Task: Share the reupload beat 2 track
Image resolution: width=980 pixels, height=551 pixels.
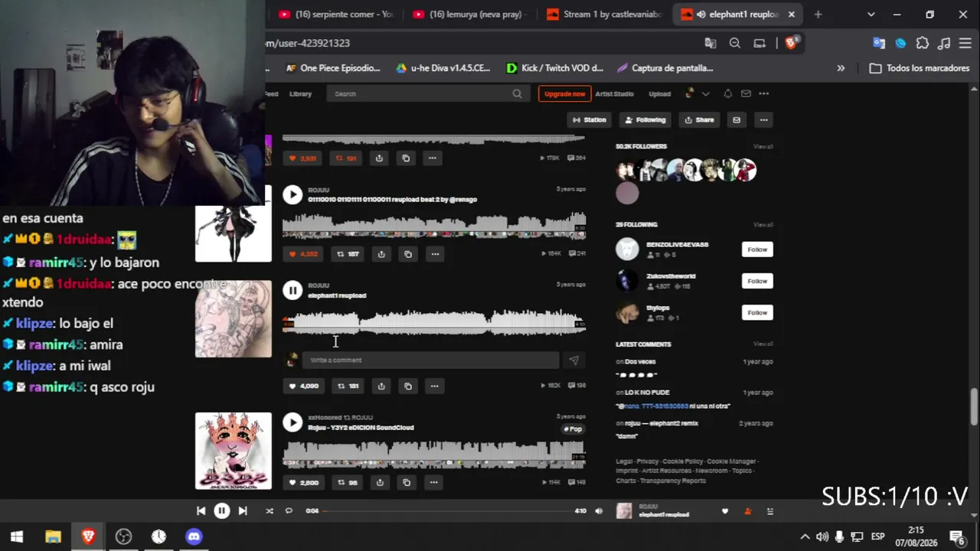Action: coord(381,254)
